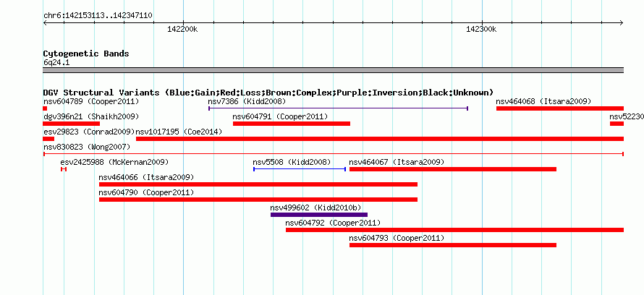
Task: Click the red bar under nsv604792
Action: click(454, 230)
